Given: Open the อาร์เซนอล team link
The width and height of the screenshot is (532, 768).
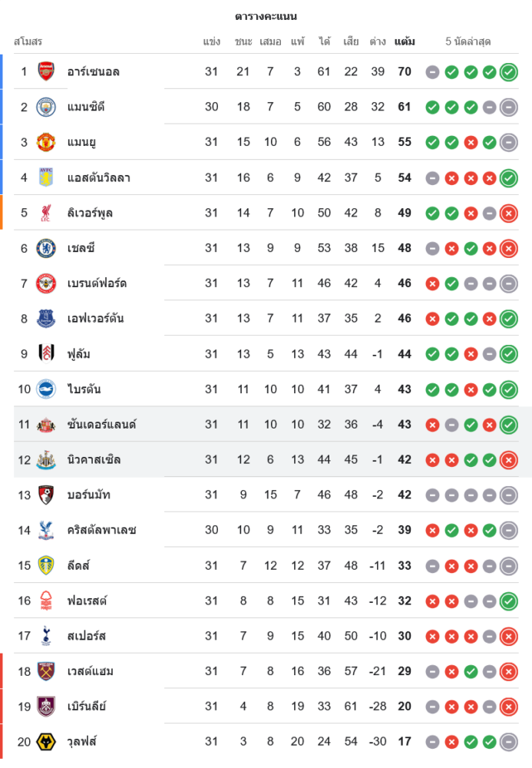Looking at the screenshot, I should click(93, 71).
